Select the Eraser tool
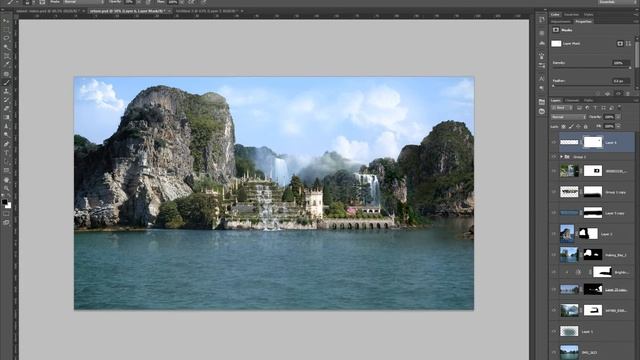 (x=6, y=109)
